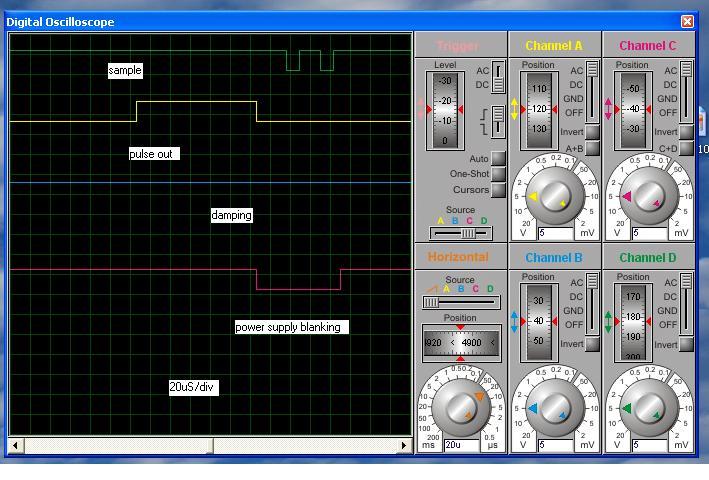This screenshot has width=709, height=480.
Task: Click the Trigger Level thumbwheel
Action: coord(445,111)
